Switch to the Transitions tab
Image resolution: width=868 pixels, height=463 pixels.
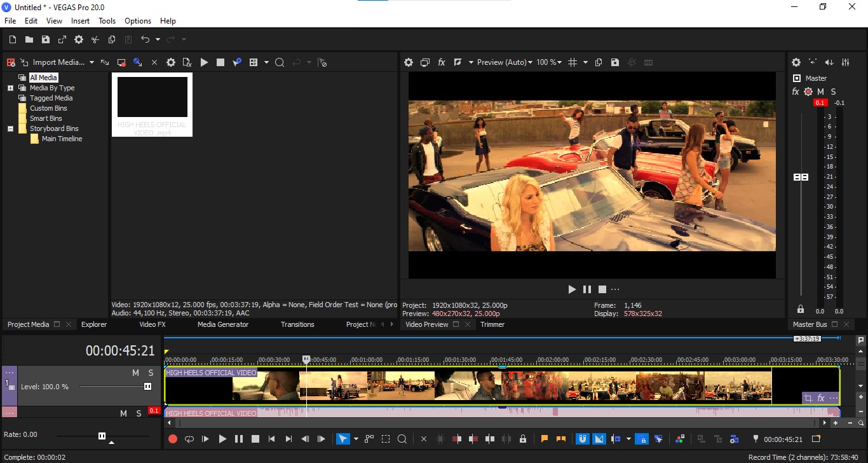point(297,324)
